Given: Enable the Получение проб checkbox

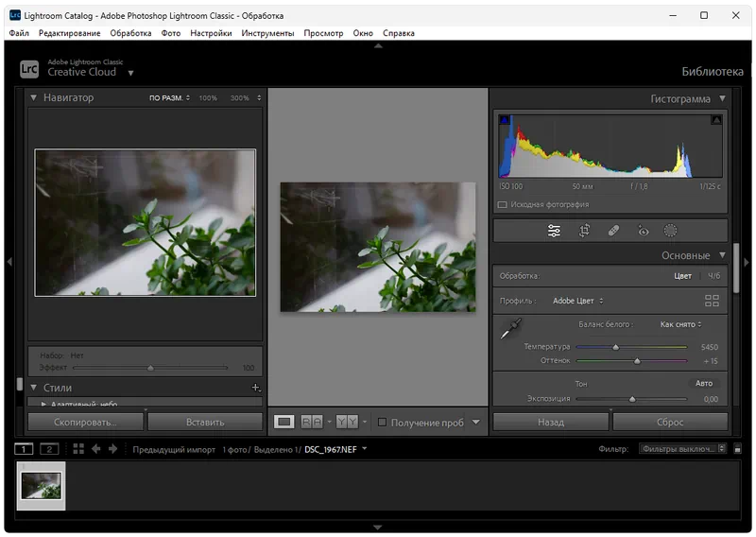Looking at the screenshot, I should [383, 423].
